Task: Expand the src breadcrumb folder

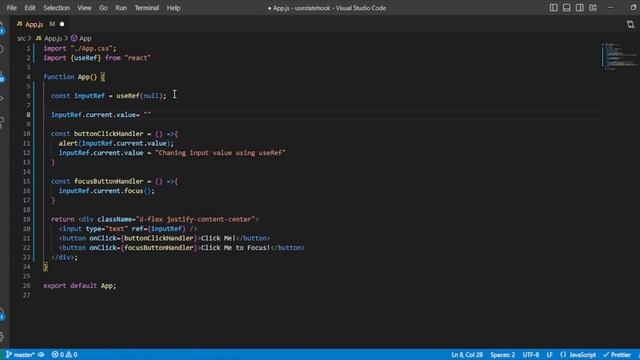Action: 21,38
